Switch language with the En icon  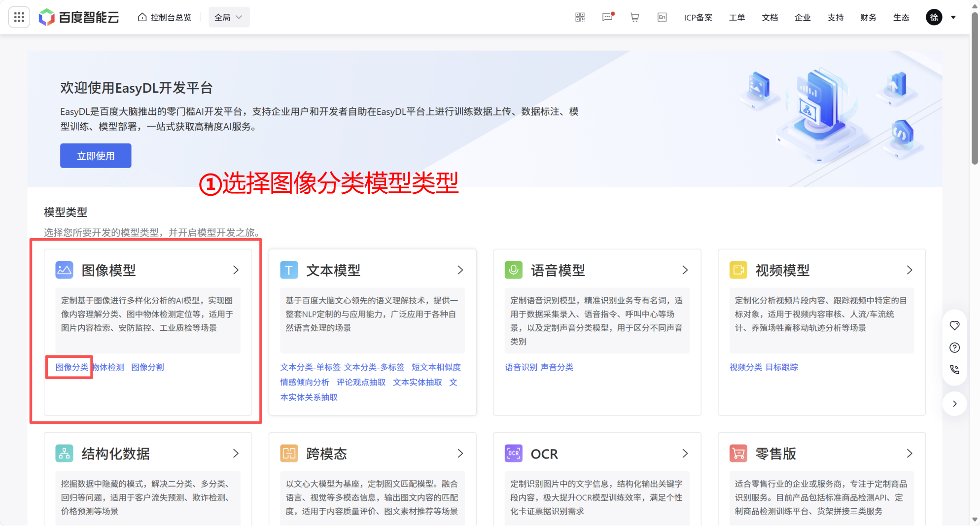[x=662, y=17]
